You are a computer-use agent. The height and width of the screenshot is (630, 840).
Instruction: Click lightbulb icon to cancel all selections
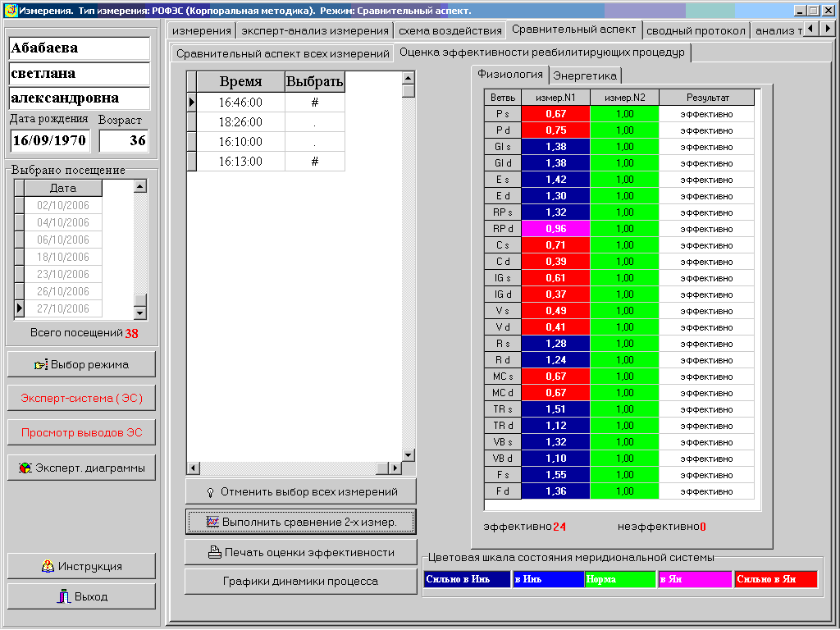point(210,491)
